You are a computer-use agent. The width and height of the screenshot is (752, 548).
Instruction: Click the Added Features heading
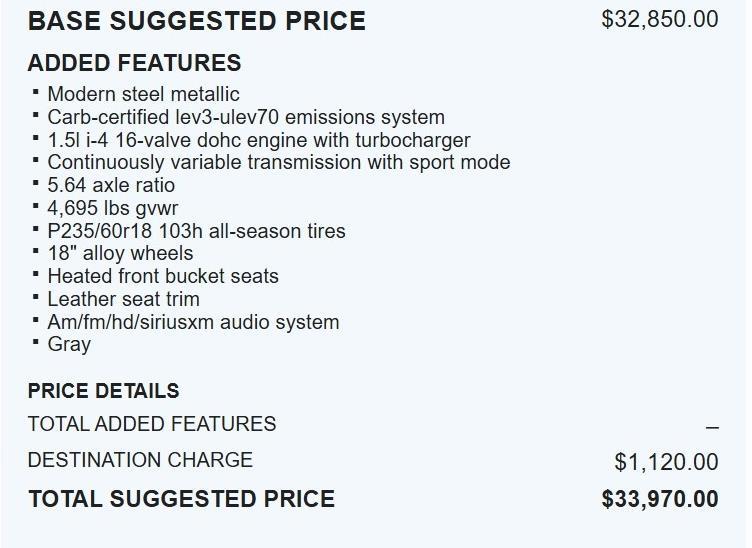pos(134,63)
